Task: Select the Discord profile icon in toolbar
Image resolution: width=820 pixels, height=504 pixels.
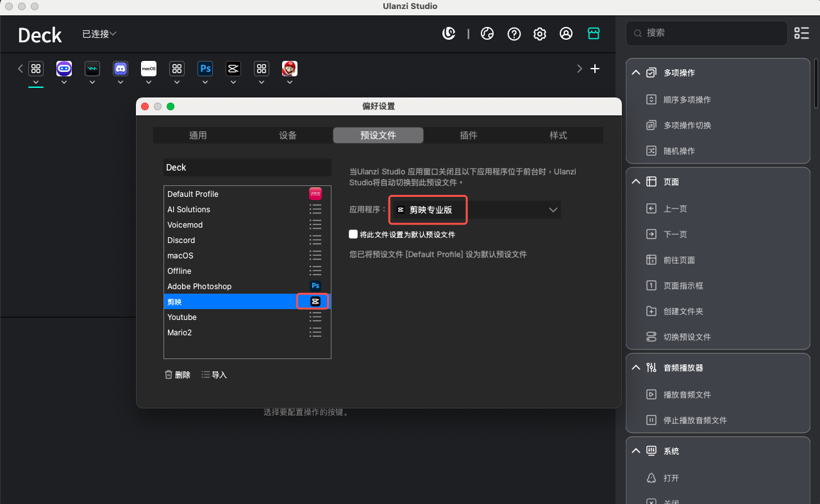Action: [x=121, y=69]
